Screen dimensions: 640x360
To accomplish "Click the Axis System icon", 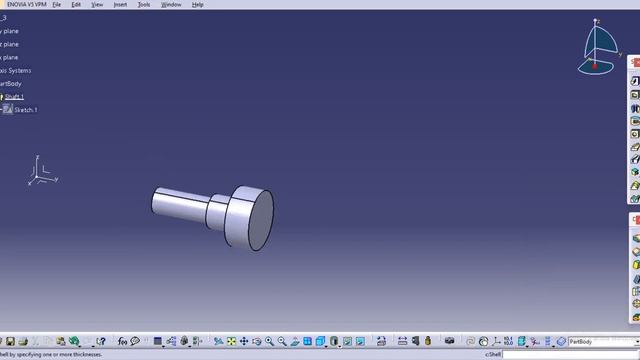I will click(496, 341).
